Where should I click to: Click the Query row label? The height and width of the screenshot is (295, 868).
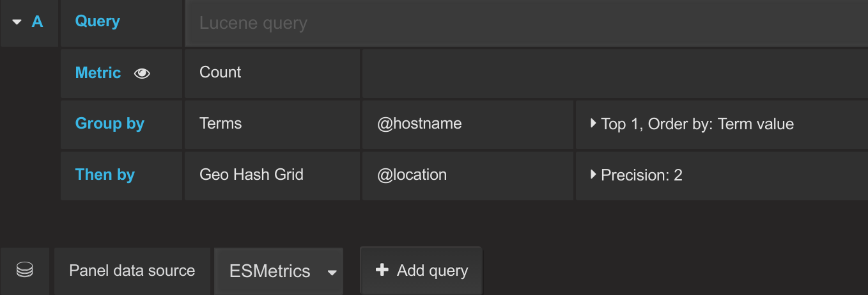click(x=97, y=21)
